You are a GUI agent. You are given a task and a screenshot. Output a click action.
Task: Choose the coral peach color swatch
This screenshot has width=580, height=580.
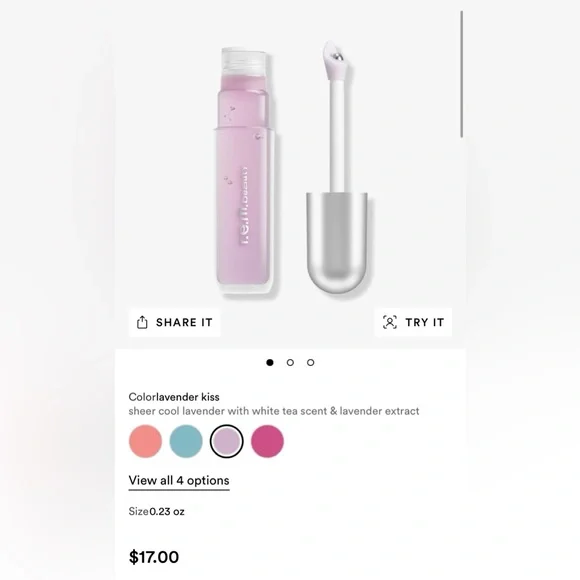click(145, 441)
